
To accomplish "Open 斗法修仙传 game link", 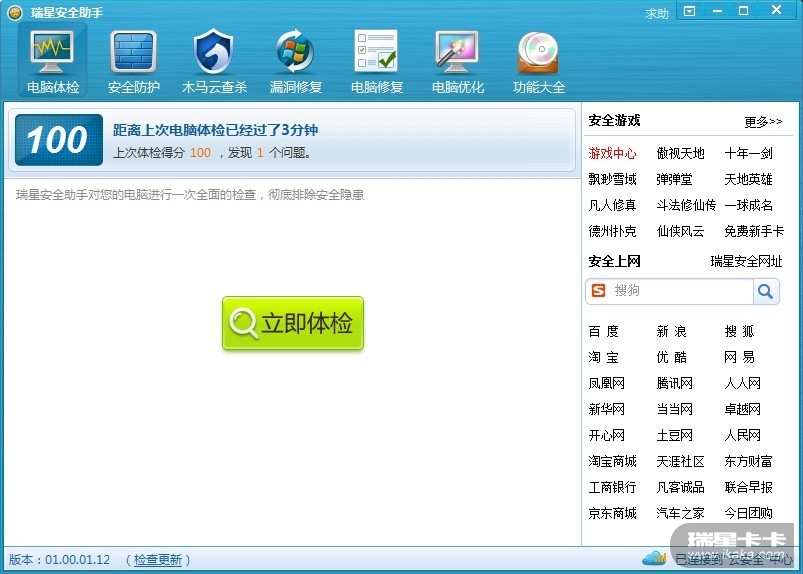I will point(686,205).
